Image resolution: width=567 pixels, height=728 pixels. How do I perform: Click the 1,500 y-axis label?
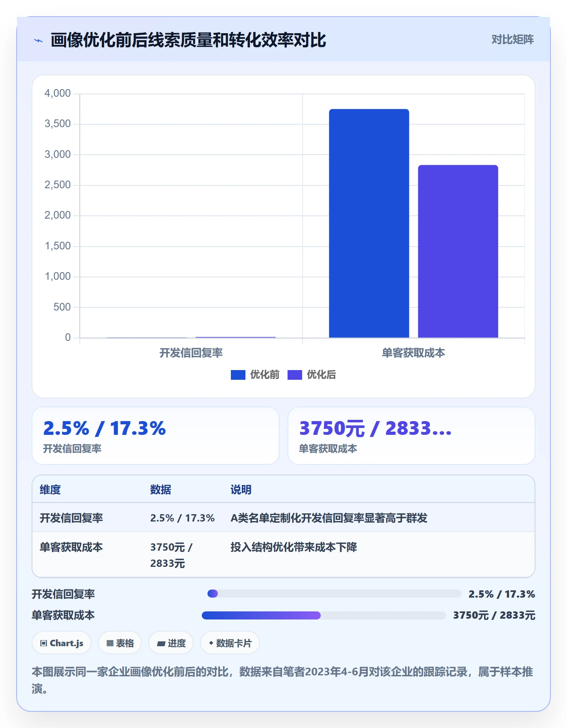pyautogui.click(x=58, y=246)
